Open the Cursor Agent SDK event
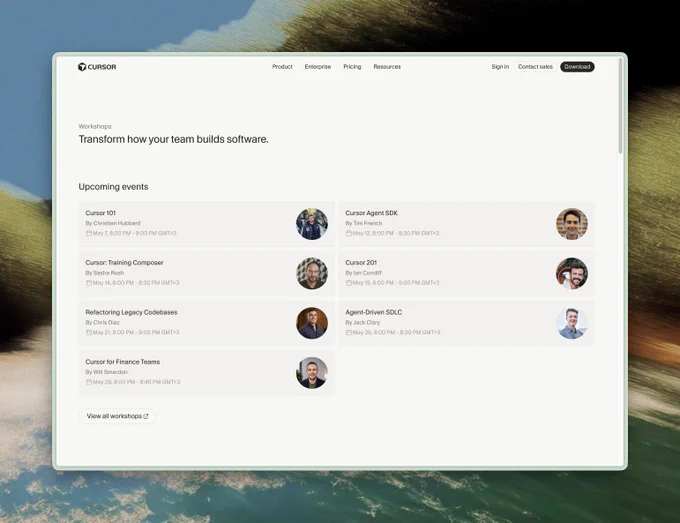Image resolution: width=680 pixels, height=523 pixels. [x=467, y=224]
